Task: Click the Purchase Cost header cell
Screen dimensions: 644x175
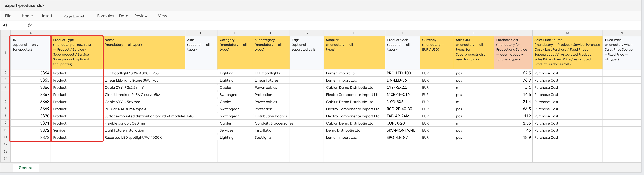Action: (x=513, y=53)
